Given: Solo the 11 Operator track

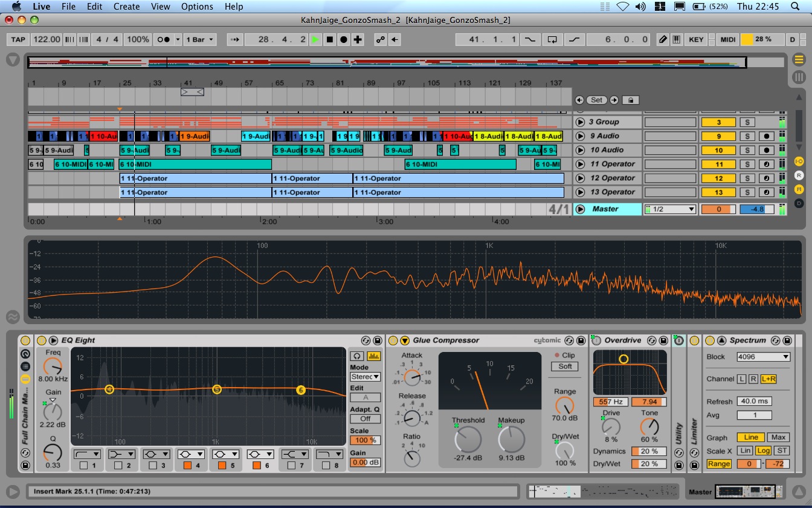Looking at the screenshot, I should point(747,164).
